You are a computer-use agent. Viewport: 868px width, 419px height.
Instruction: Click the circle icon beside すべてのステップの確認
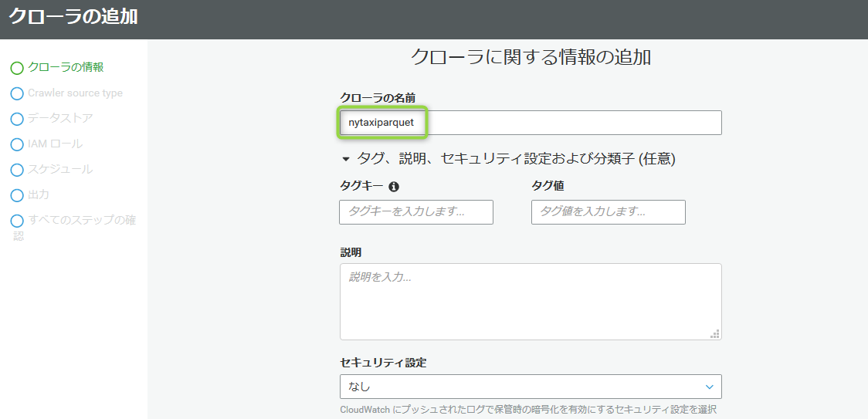(x=17, y=221)
